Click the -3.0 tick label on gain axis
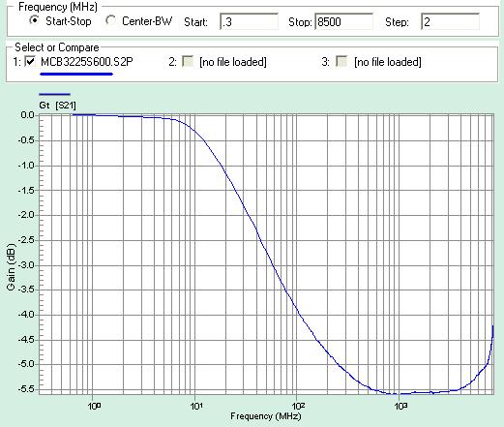The height and width of the screenshot is (427, 504). coord(27,265)
